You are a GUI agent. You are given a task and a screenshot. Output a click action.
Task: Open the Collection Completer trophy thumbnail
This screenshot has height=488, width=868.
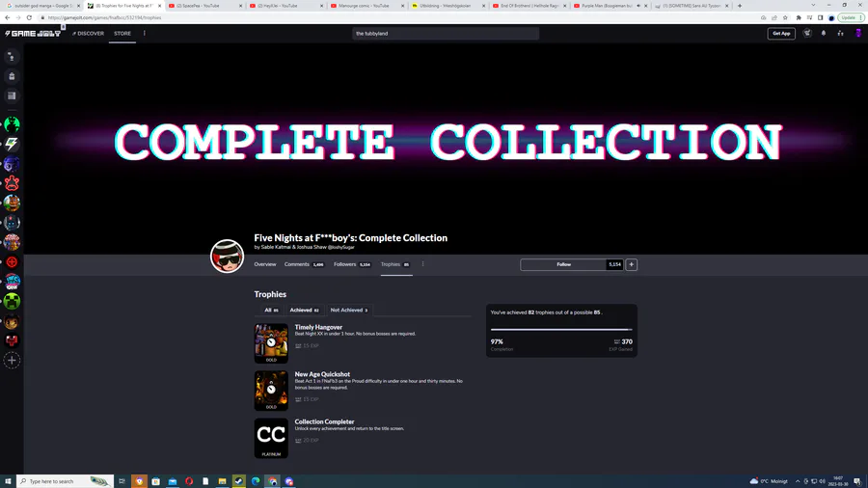point(271,438)
